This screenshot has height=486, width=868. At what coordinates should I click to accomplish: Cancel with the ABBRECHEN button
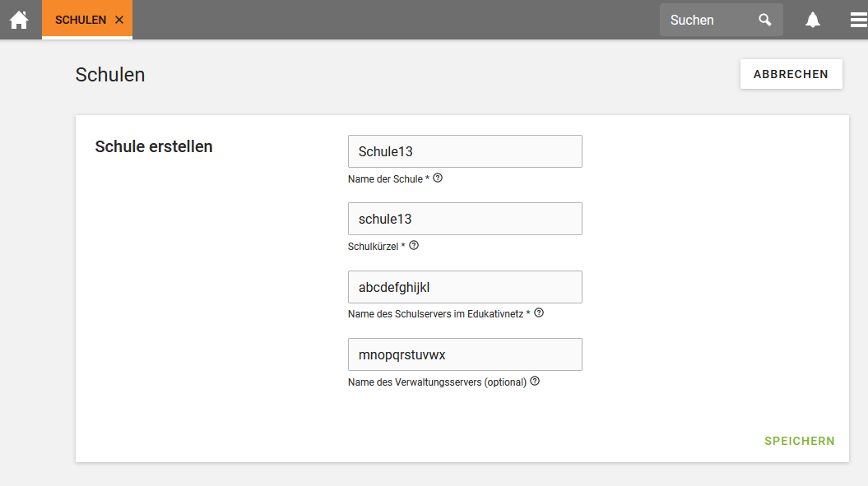pyautogui.click(x=791, y=74)
